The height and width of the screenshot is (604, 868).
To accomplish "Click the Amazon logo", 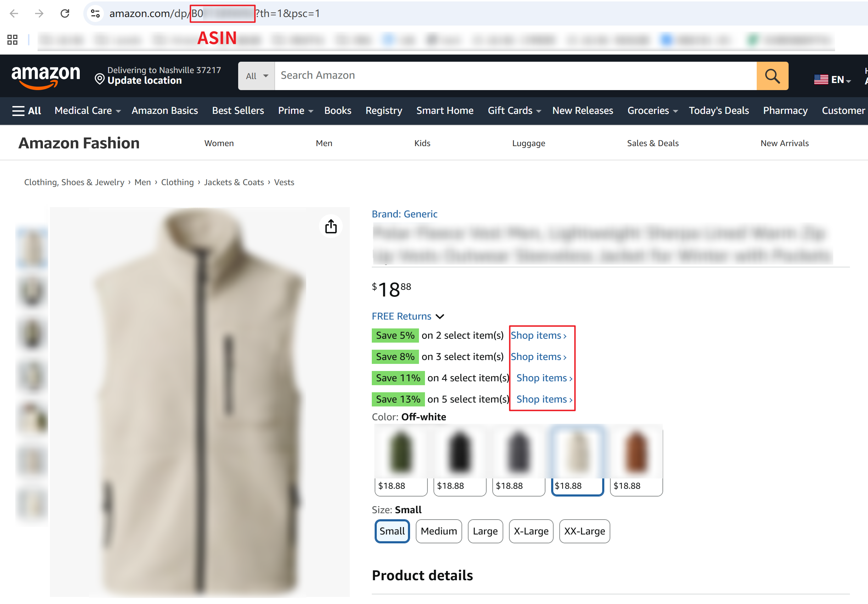I will (x=46, y=76).
